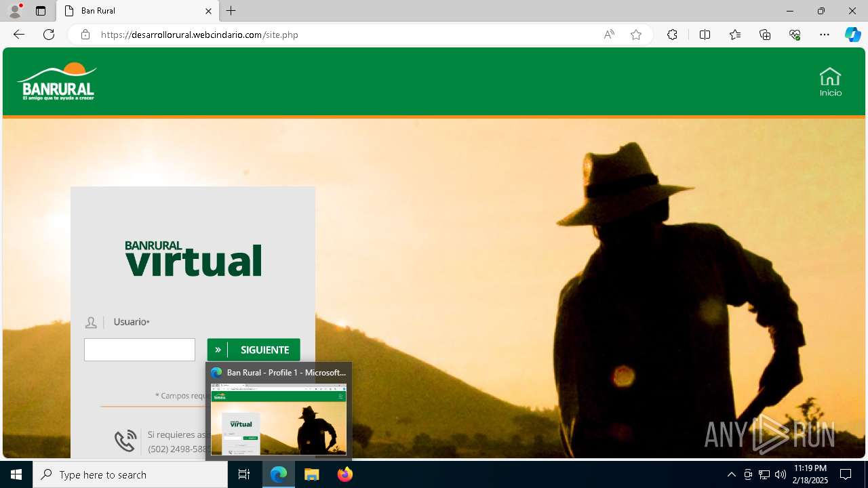
Task: Click the telephone assistance icon
Action: point(125,441)
